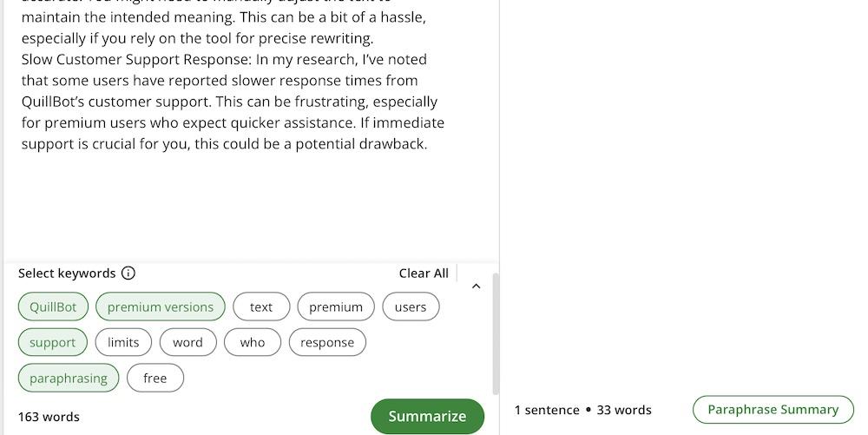Add the response keyword chip
This screenshot has height=435, width=868.
pyautogui.click(x=327, y=342)
